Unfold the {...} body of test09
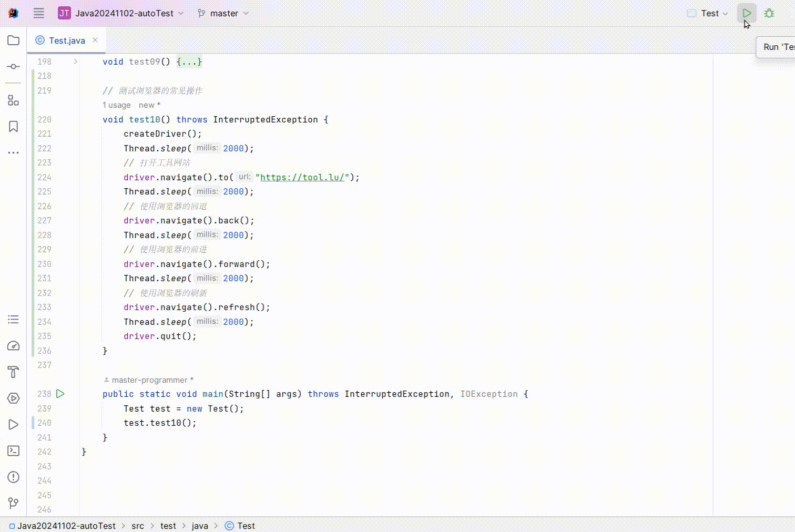Image resolution: width=795 pixels, height=532 pixels. [189, 62]
